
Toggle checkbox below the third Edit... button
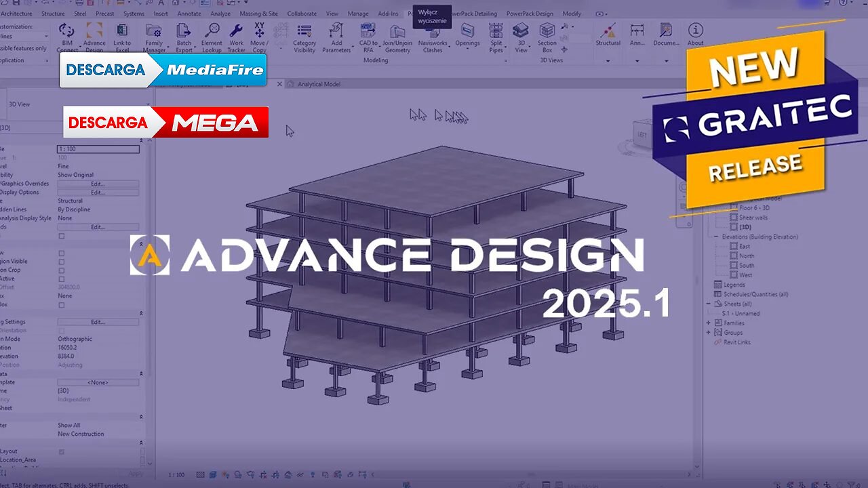(62, 236)
